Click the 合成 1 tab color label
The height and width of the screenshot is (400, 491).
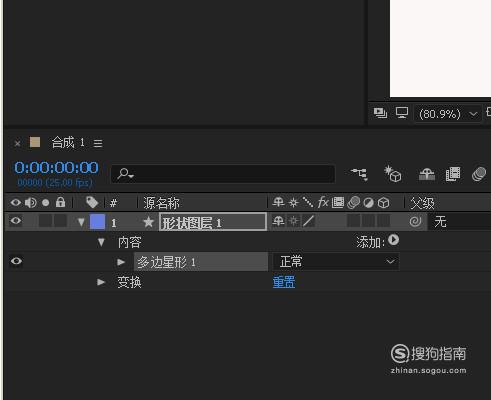(x=35, y=142)
